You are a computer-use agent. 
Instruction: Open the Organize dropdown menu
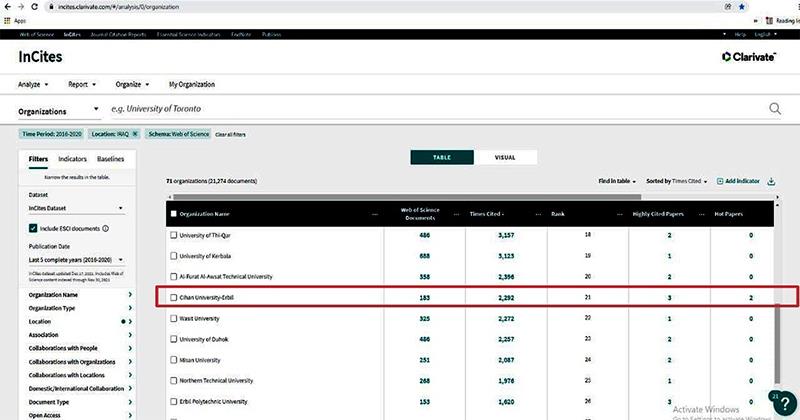pos(132,84)
